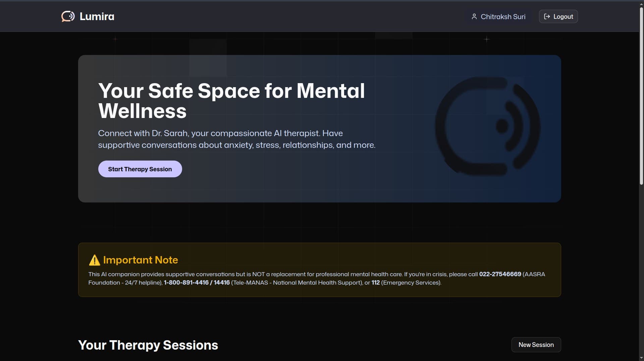
Task: Create a New Session
Action: click(536, 345)
